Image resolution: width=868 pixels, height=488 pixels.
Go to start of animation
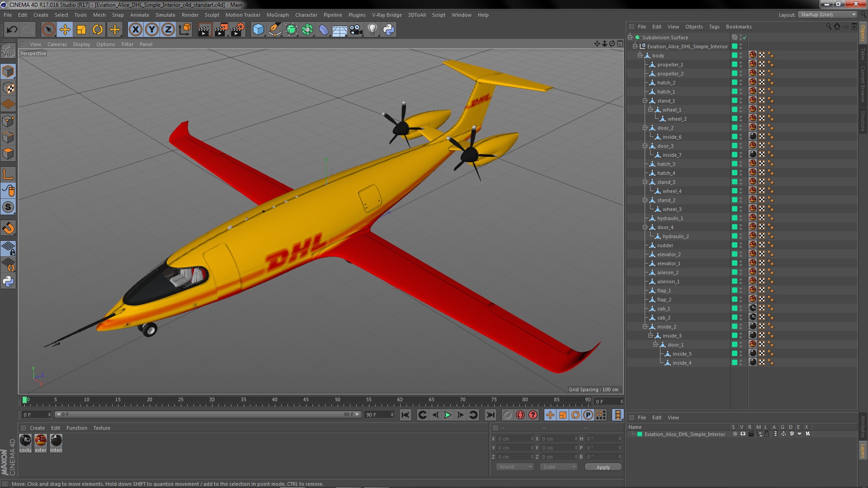click(x=406, y=415)
